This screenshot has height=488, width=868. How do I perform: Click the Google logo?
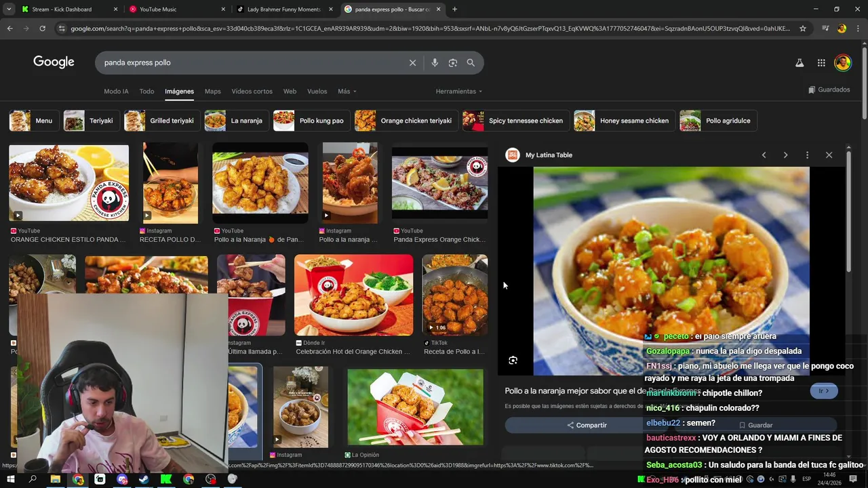tap(54, 62)
